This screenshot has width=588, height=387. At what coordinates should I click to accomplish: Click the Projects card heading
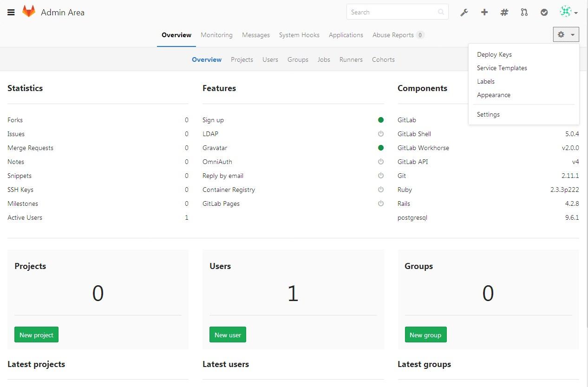pyautogui.click(x=30, y=266)
